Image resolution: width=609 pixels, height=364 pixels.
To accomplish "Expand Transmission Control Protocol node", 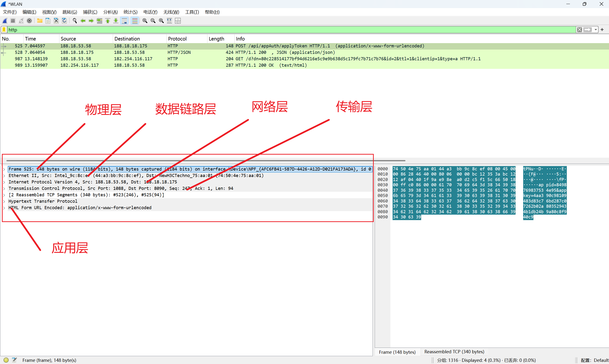I will [x=4, y=188].
